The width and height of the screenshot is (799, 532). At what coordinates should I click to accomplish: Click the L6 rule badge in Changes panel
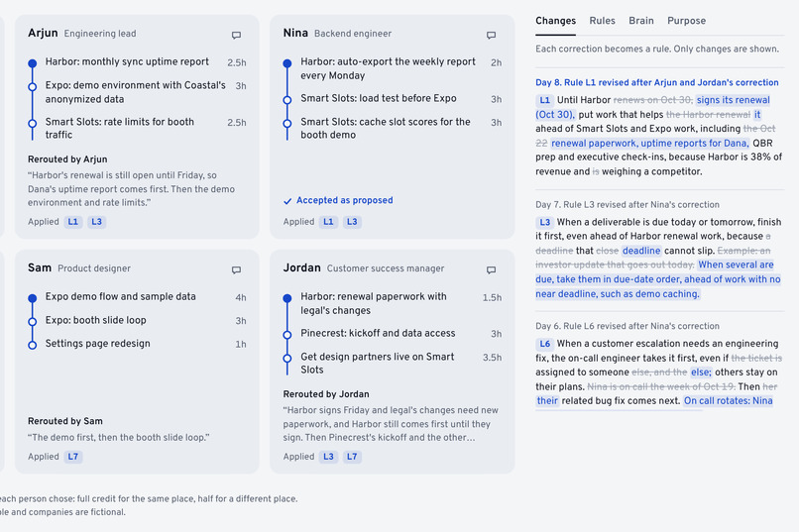(x=544, y=344)
